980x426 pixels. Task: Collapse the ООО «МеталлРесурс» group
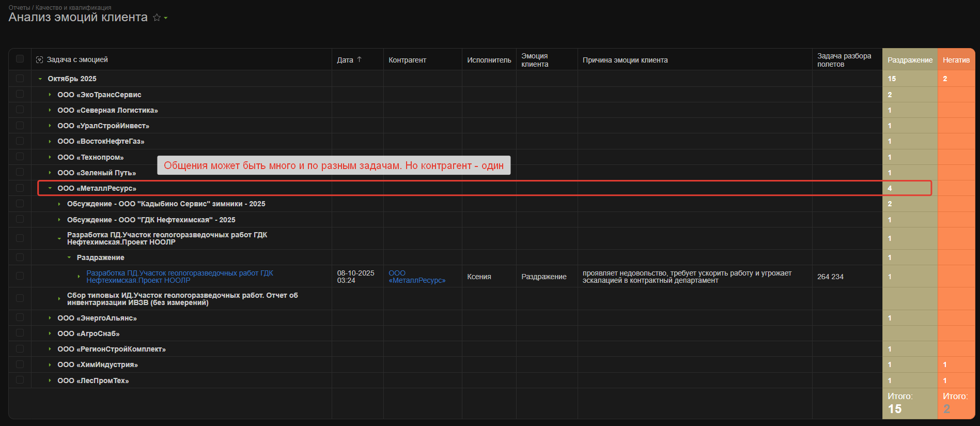(x=50, y=188)
